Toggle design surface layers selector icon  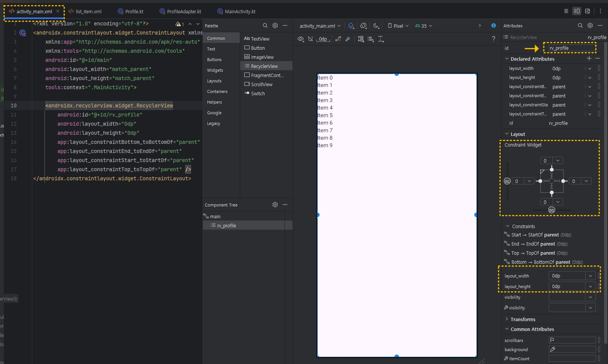[351, 26]
